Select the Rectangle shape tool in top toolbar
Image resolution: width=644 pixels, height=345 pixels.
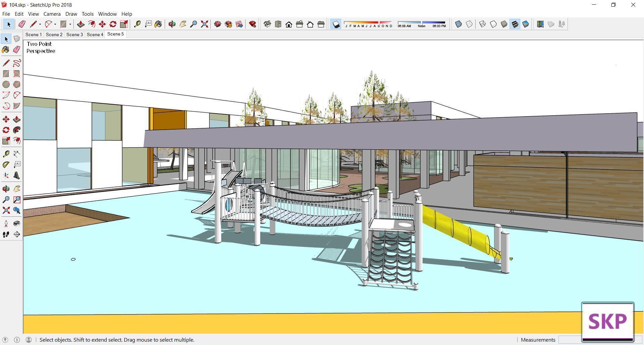click(63, 24)
